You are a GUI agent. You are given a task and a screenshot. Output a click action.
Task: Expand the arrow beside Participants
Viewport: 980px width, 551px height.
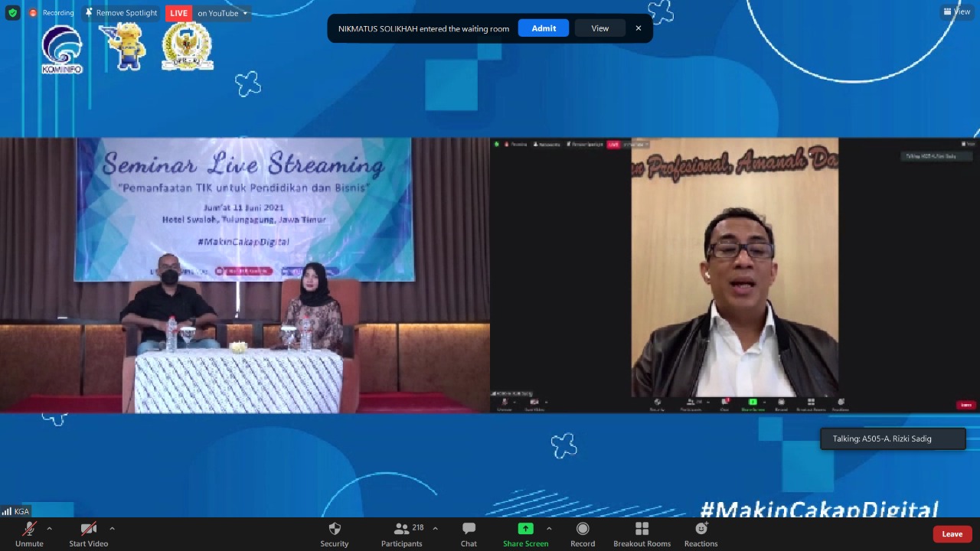point(435,528)
